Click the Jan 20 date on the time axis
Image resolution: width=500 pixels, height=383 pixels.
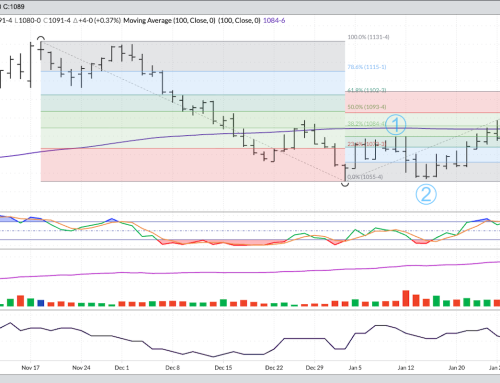tap(456, 368)
